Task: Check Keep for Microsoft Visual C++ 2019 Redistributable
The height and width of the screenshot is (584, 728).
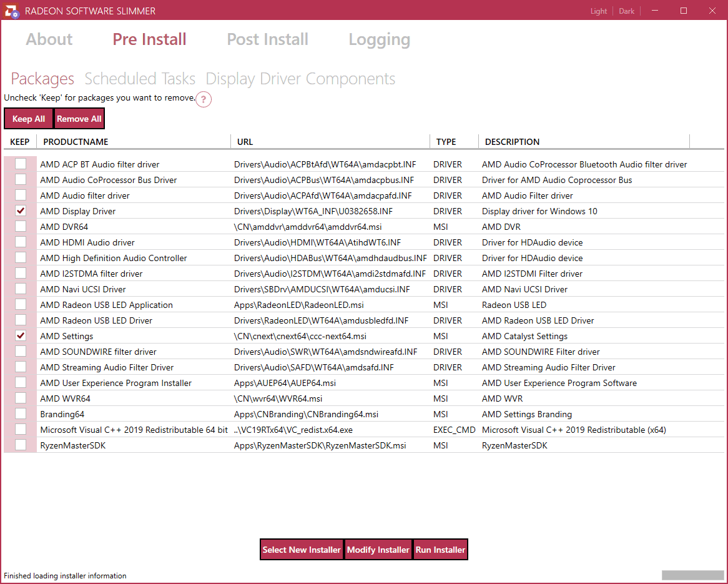Action: click(21, 429)
